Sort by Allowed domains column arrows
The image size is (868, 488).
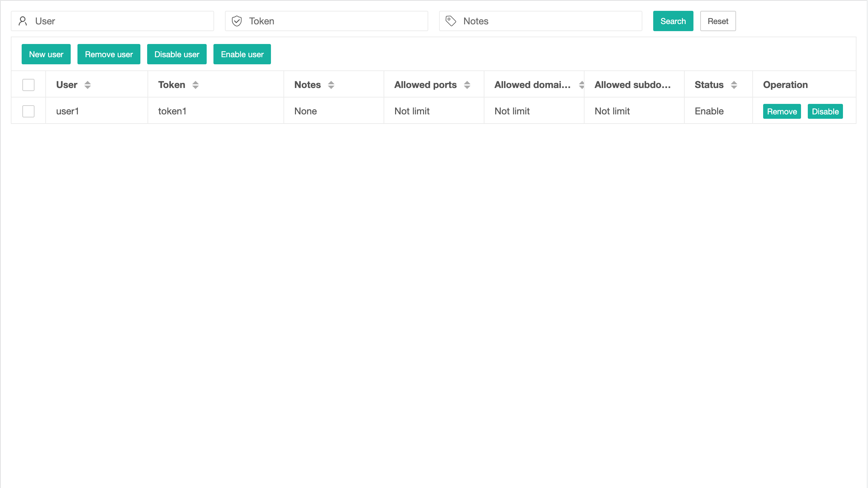(x=581, y=85)
